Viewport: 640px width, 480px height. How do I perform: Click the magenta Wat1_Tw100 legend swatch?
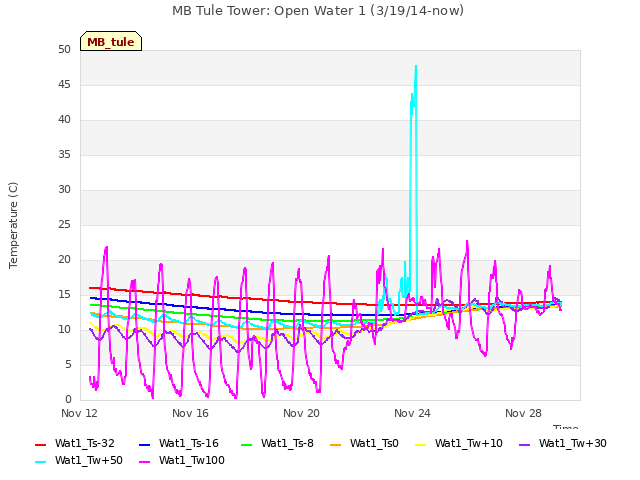tap(144, 462)
